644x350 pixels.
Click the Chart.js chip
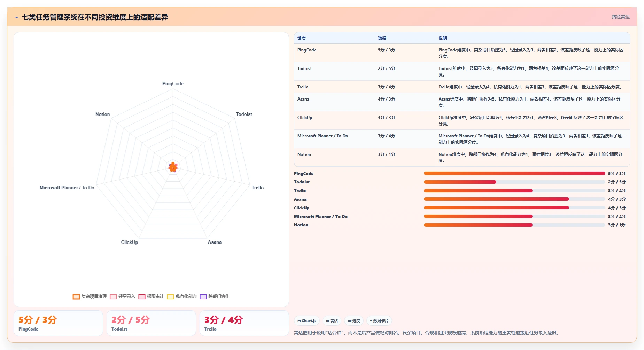tap(307, 321)
